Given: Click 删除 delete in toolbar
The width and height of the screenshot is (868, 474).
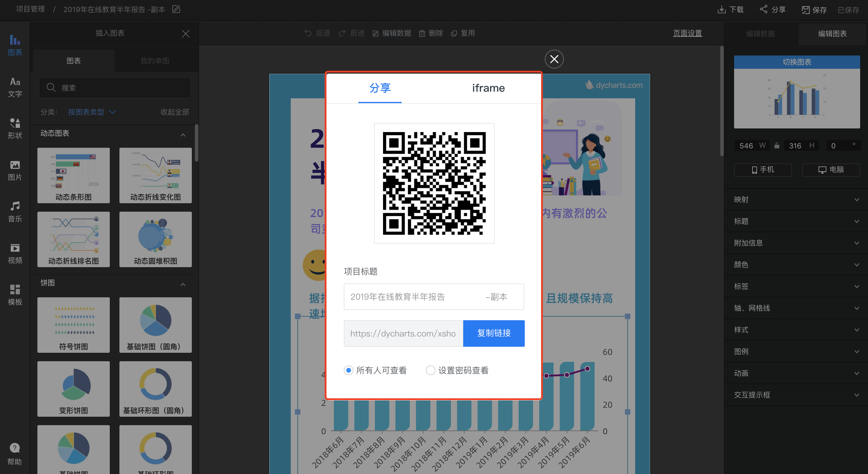Looking at the screenshot, I should pos(431,33).
